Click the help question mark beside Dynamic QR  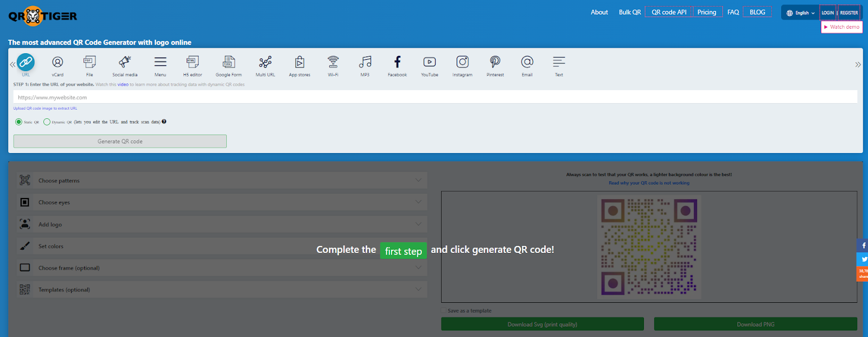point(164,122)
